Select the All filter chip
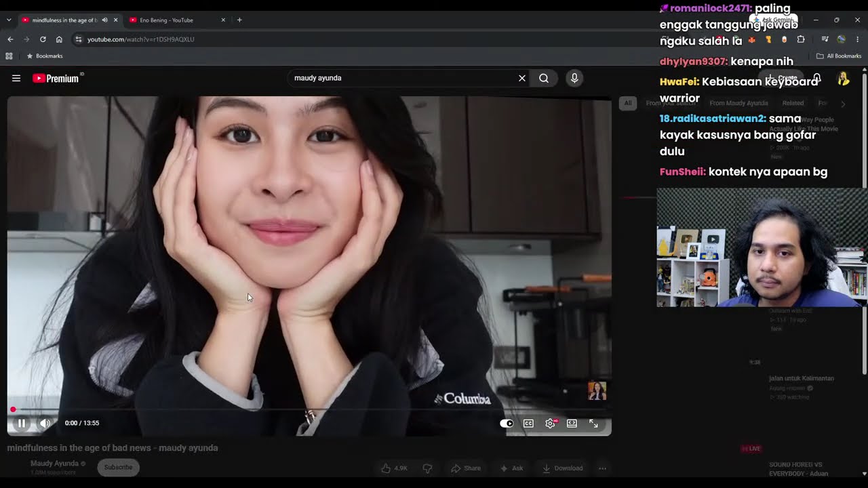 click(628, 103)
